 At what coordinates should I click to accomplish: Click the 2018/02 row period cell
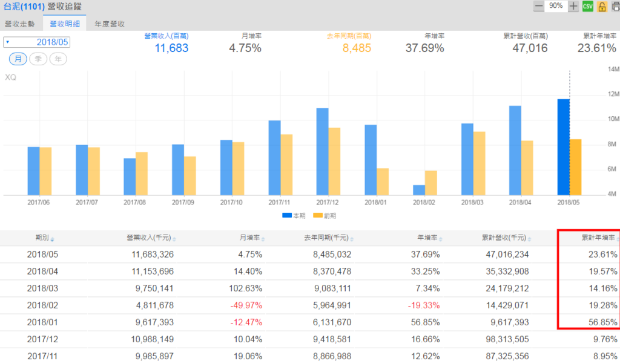click(x=42, y=305)
